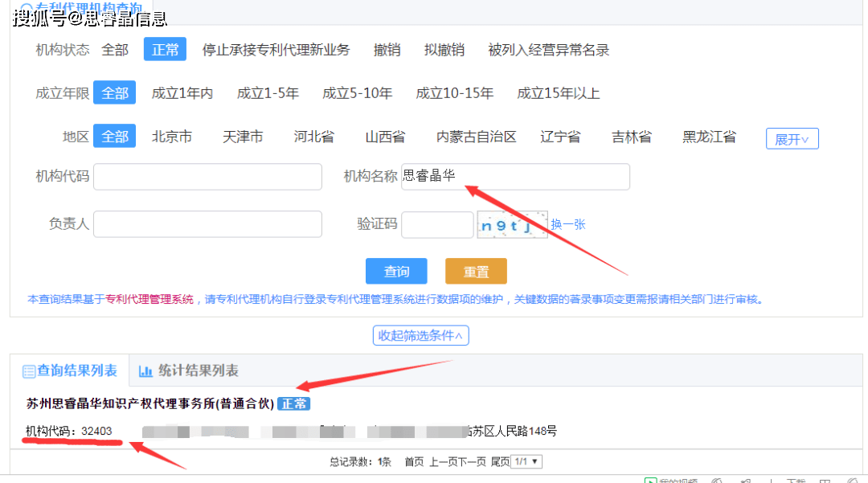Click 换一张 to refresh captcha
The image size is (868, 483).
[x=568, y=224]
